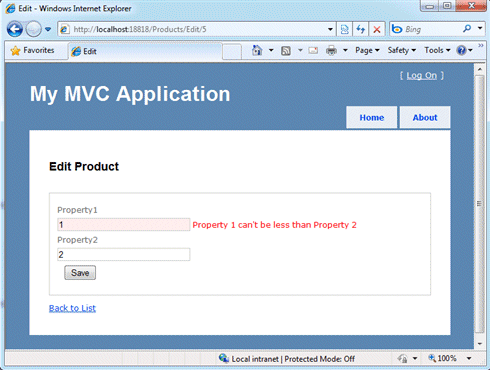The width and height of the screenshot is (490, 370).
Task: Click the Print toolbar icon
Action: pyautogui.click(x=331, y=51)
